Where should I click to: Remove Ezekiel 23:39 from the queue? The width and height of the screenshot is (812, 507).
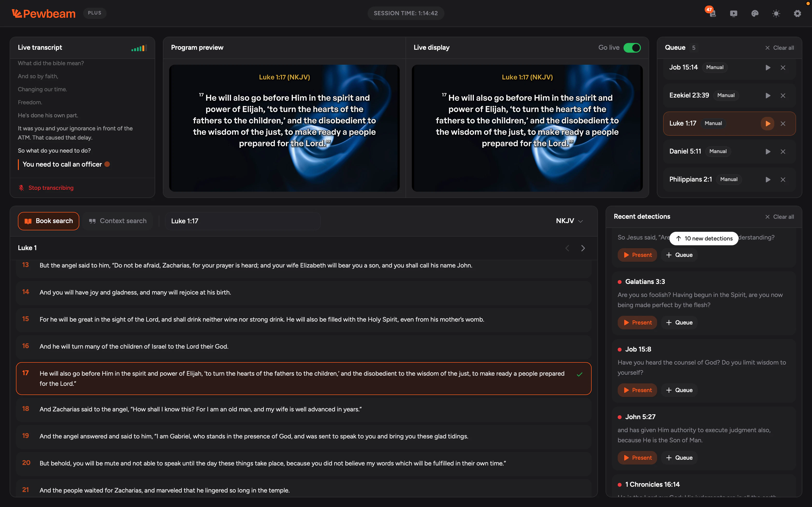(783, 96)
